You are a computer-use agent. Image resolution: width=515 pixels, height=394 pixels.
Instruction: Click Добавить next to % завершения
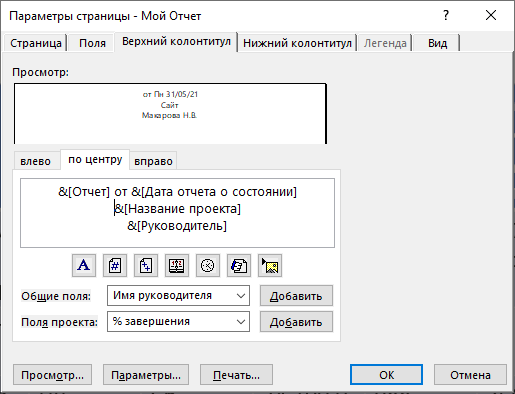point(296,322)
